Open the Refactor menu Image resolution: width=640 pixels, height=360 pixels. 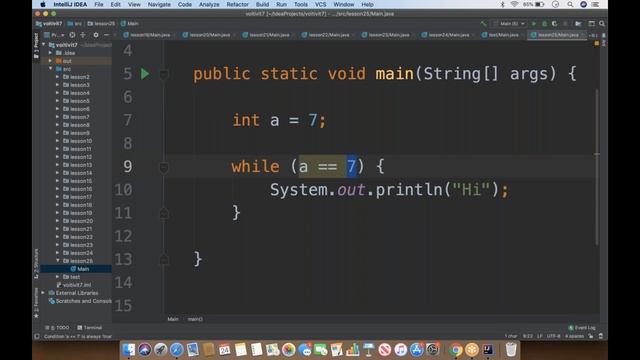[x=237, y=4]
